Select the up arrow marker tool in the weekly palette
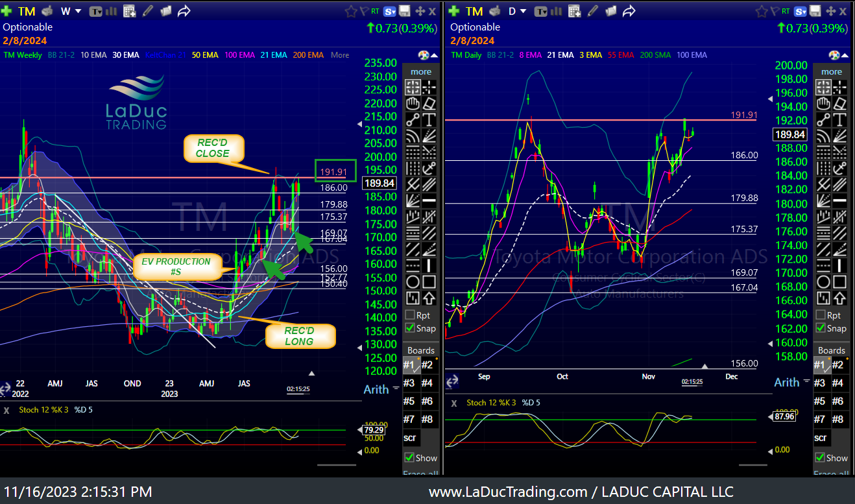 click(x=429, y=298)
